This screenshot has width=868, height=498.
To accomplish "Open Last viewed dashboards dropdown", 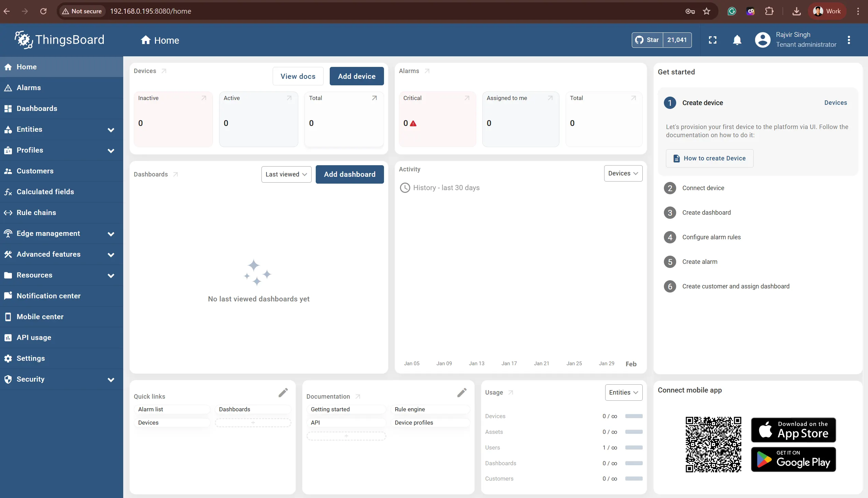I will coord(286,174).
